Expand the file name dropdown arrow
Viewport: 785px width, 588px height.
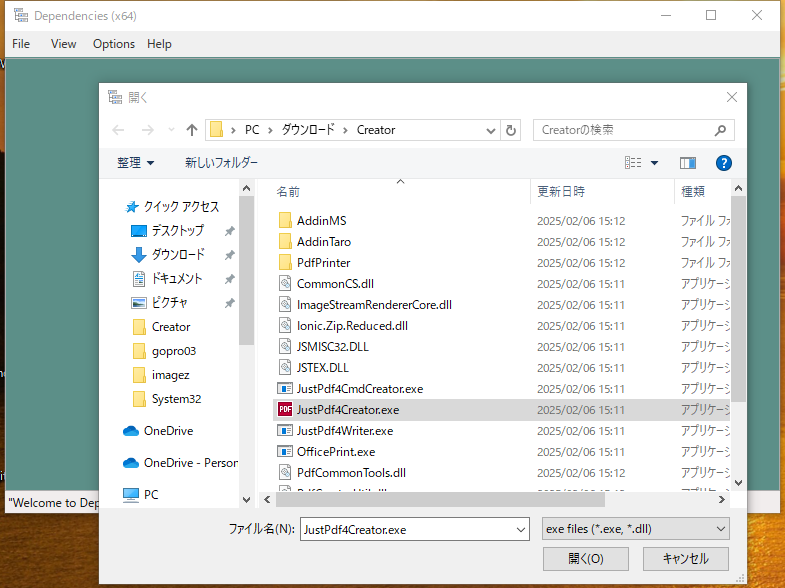(x=521, y=529)
